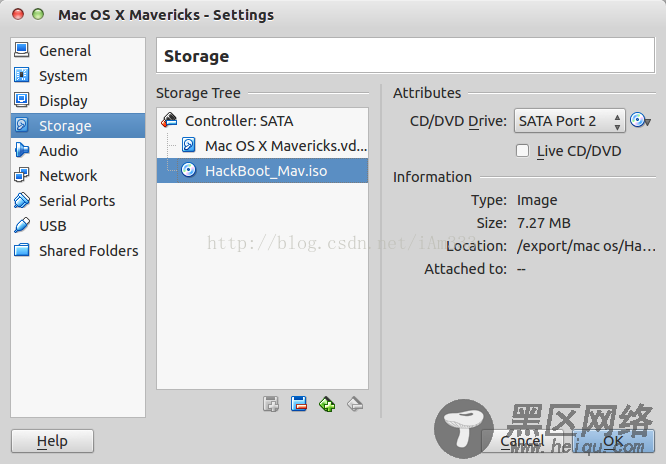Open the General settings category

(x=78, y=51)
